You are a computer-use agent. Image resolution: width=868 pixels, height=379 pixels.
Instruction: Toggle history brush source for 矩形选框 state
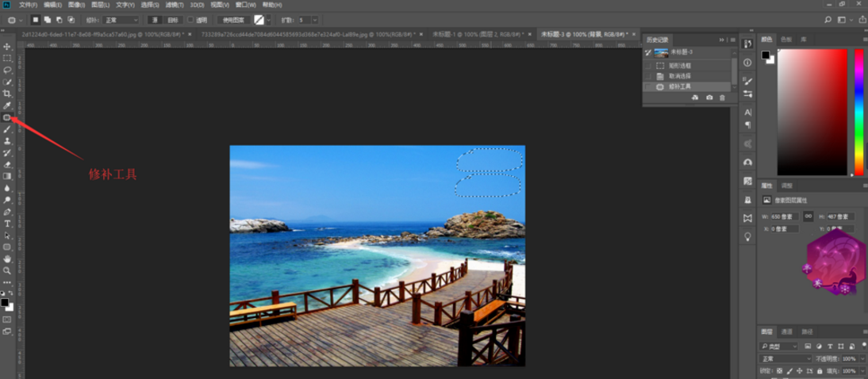[x=647, y=66]
